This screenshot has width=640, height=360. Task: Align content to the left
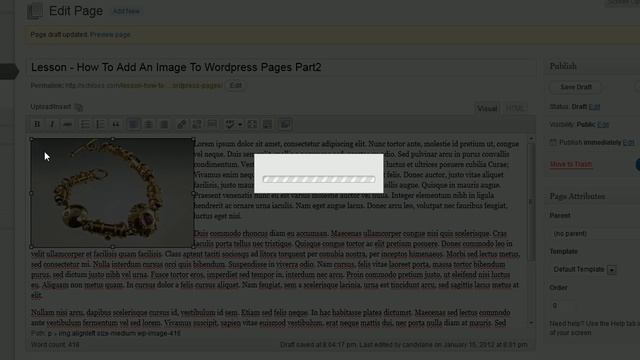pos(133,124)
